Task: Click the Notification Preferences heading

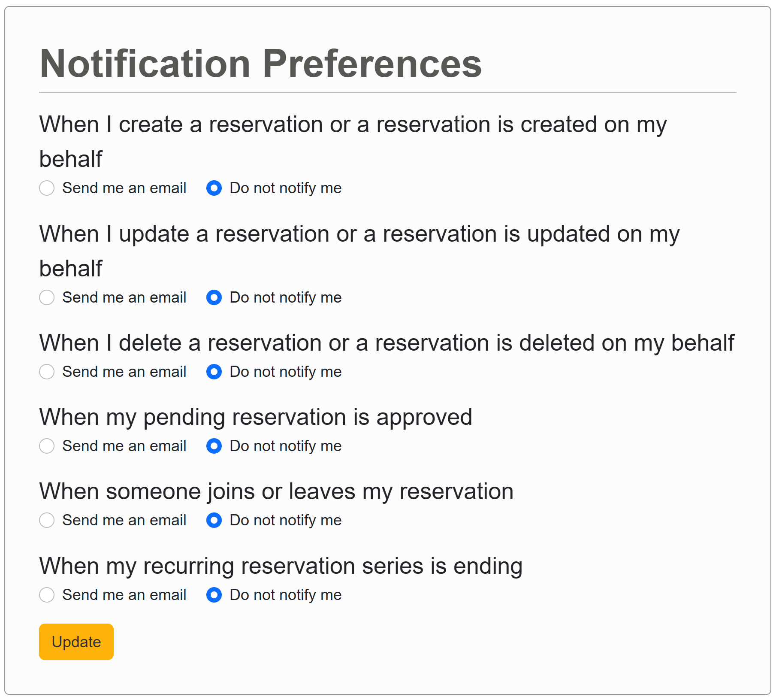Action: (x=260, y=64)
